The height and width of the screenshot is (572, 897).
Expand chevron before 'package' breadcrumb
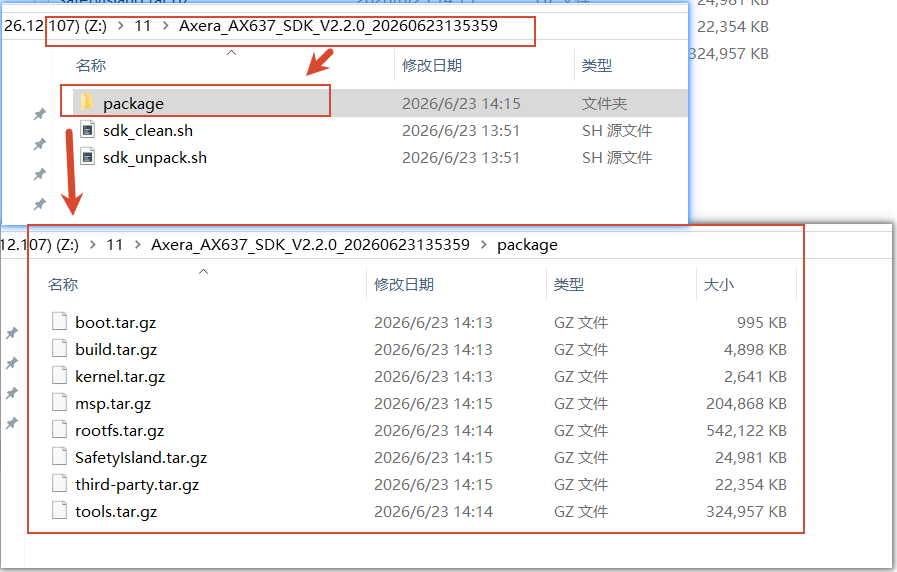[x=484, y=245]
